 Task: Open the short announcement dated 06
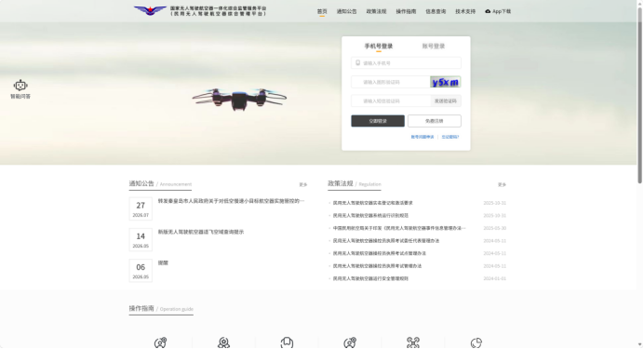(163, 262)
